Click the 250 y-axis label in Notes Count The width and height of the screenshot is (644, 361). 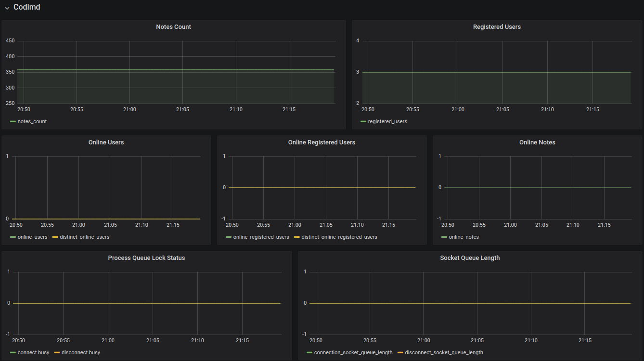(x=10, y=103)
